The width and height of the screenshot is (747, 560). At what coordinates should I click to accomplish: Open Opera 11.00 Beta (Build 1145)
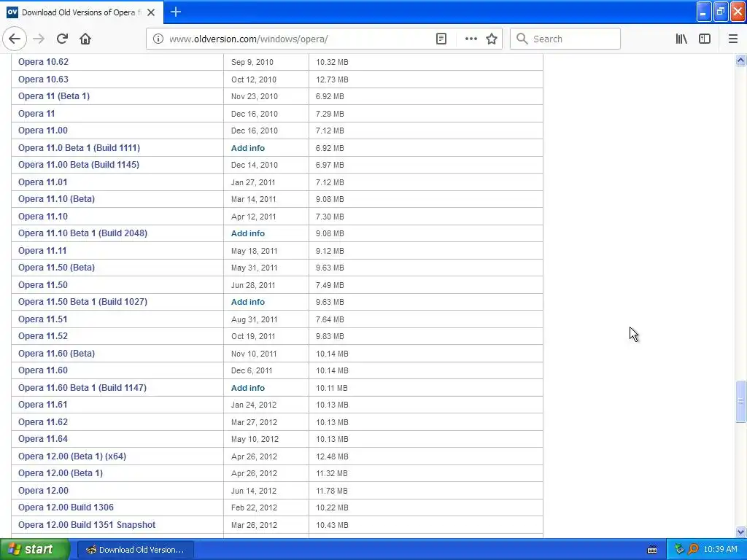[x=79, y=165]
